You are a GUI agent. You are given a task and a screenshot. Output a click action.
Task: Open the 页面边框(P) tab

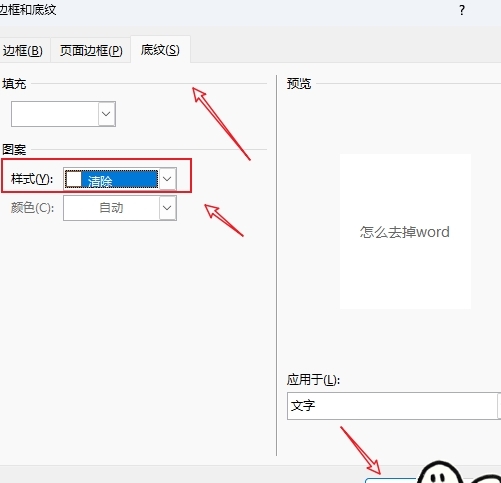[x=91, y=50]
